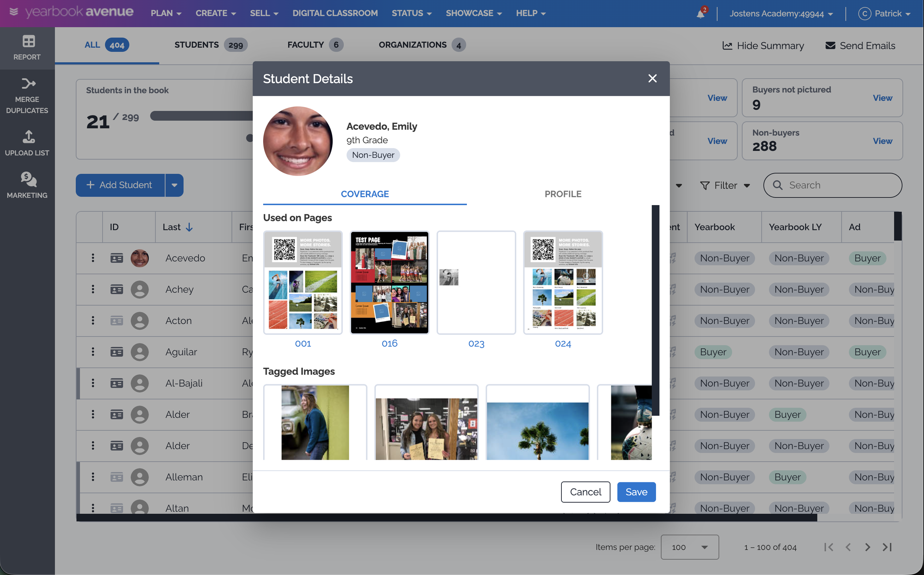The width and height of the screenshot is (924, 575).
Task: Click Send Emails link
Action: (x=860, y=45)
